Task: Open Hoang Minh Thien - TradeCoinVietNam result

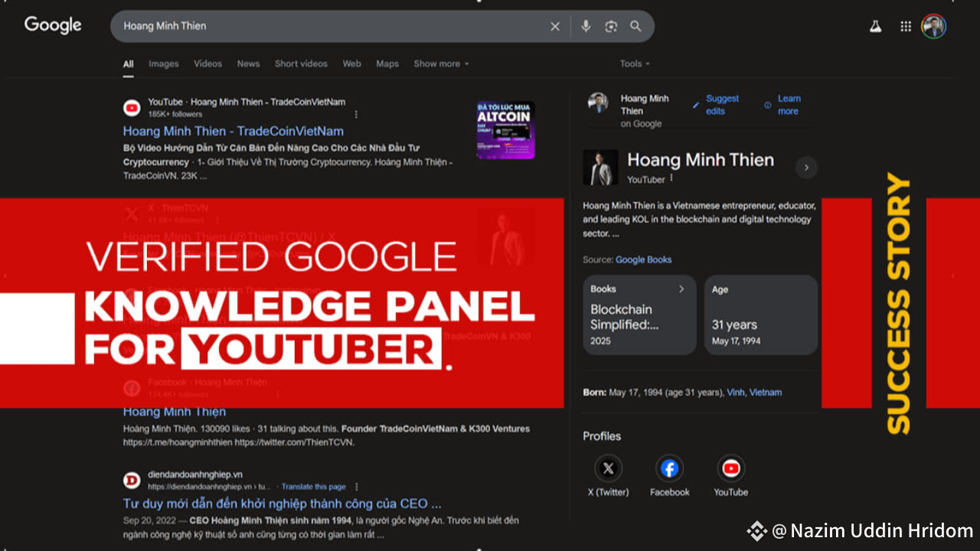Action: click(234, 131)
